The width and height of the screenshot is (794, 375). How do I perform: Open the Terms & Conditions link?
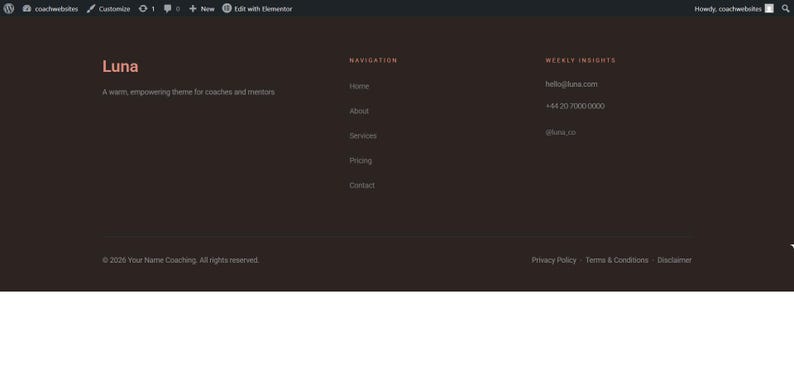tap(617, 260)
